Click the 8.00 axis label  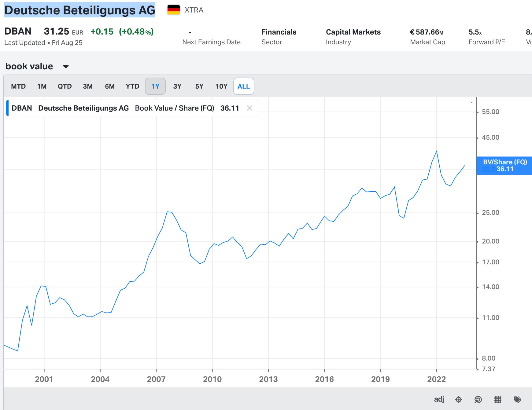(x=489, y=358)
